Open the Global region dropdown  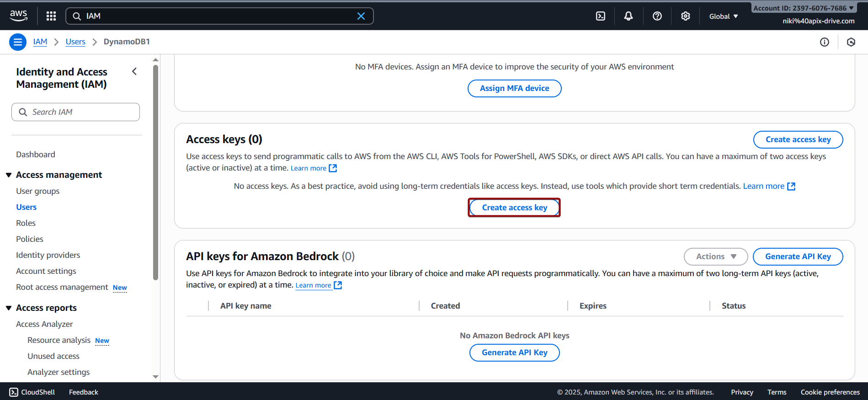pyautogui.click(x=723, y=16)
